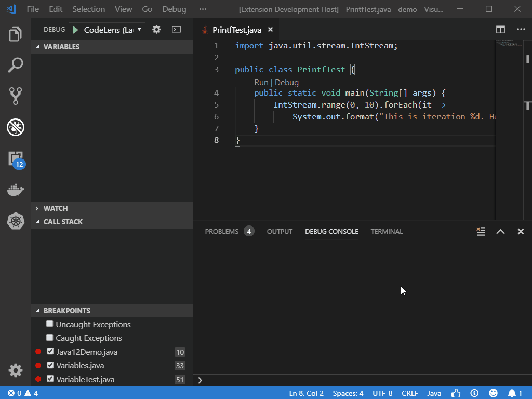
Task: Collapse the VARIABLES section
Action: [x=112, y=47]
